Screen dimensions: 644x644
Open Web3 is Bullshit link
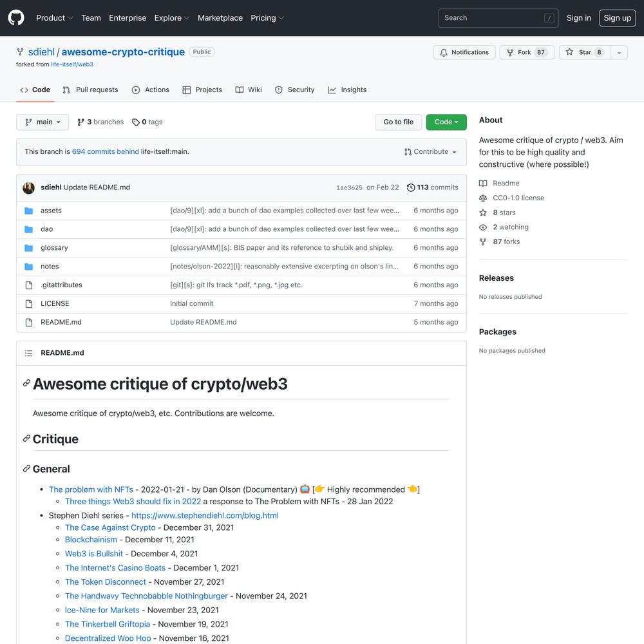point(93,554)
